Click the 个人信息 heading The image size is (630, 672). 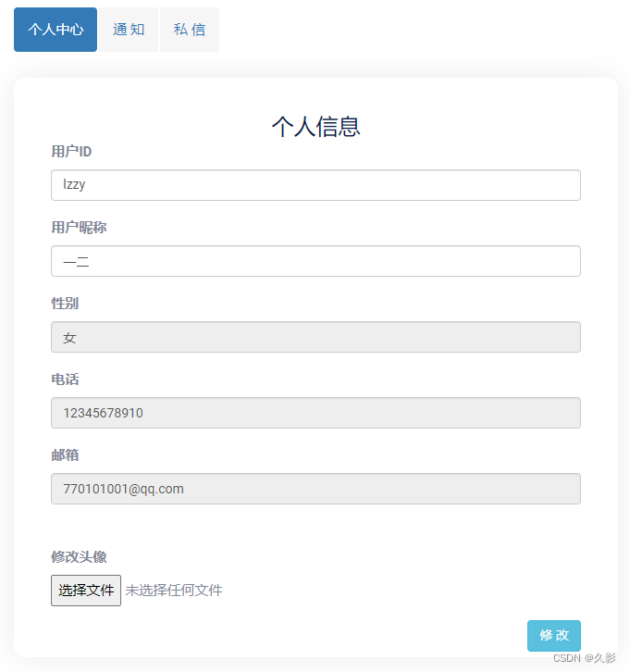click(x=316, y=127)
